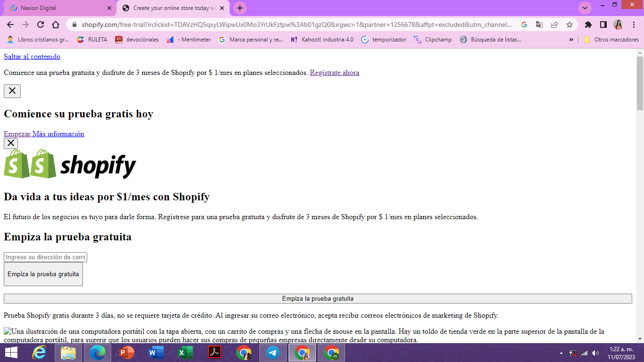Image resolution: width=644 pixels, height=362 pixels.
Task: Select the Create your online store tab
Action: coord(173,8)
